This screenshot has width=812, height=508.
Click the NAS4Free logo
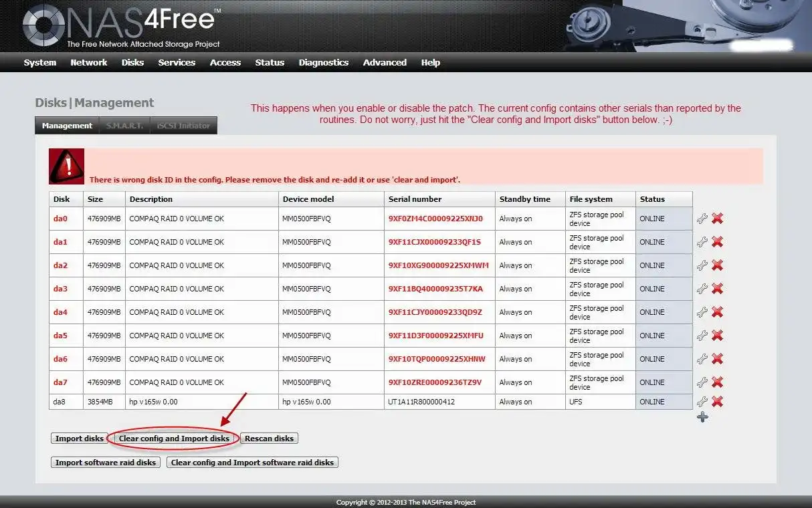click(x=122, y=26)
